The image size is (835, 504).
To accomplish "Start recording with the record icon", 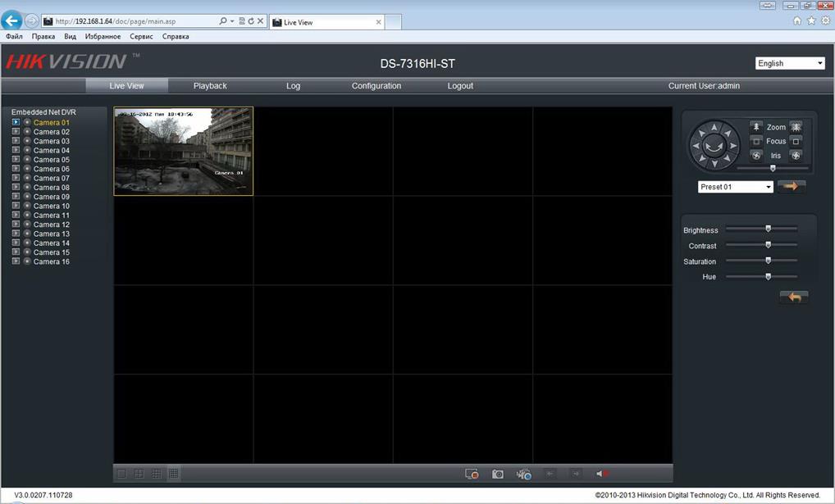I will pos(472,474).
